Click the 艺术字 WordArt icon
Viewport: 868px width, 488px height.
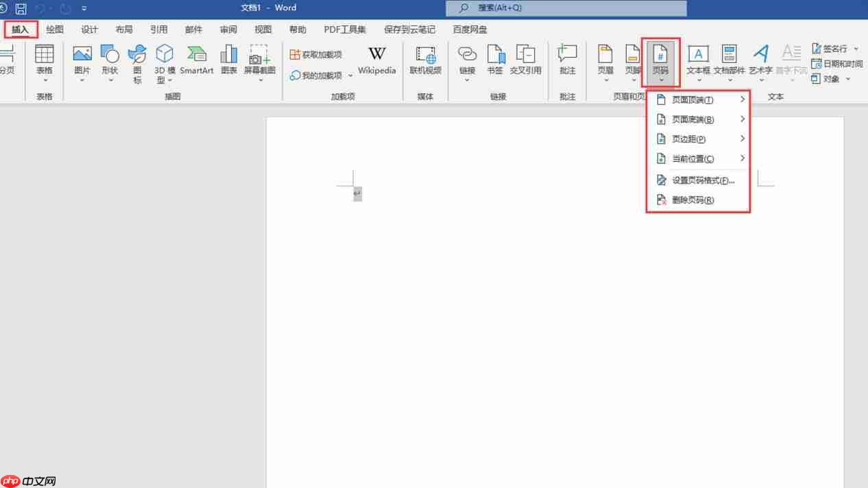point(760,54)
